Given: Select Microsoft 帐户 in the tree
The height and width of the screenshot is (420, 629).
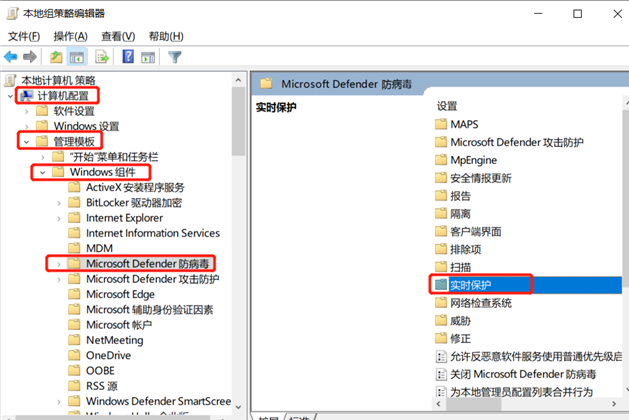Looking at the screenshot, I should point(119,325).
